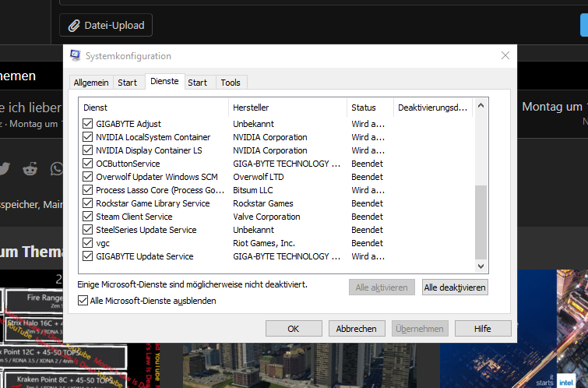Click Alle deaktivieren button
588x388 pixels.
(x=455, y=287)
